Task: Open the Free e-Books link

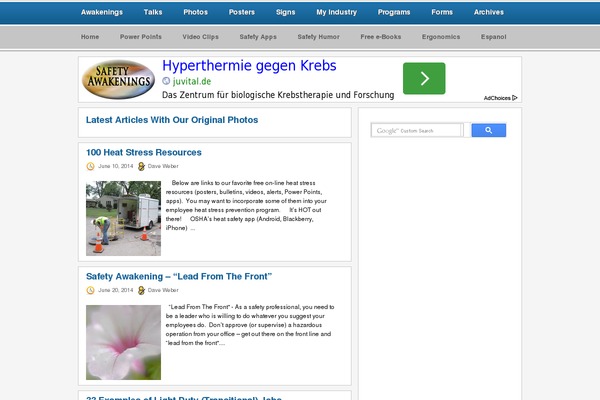Action: pyautogui.click(x=381, y=37)
